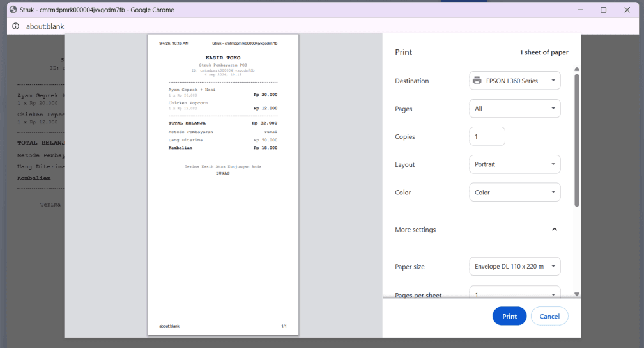
Task: Click 'Metode Pembayaran' line in preview
Action: tap(222, 132)
